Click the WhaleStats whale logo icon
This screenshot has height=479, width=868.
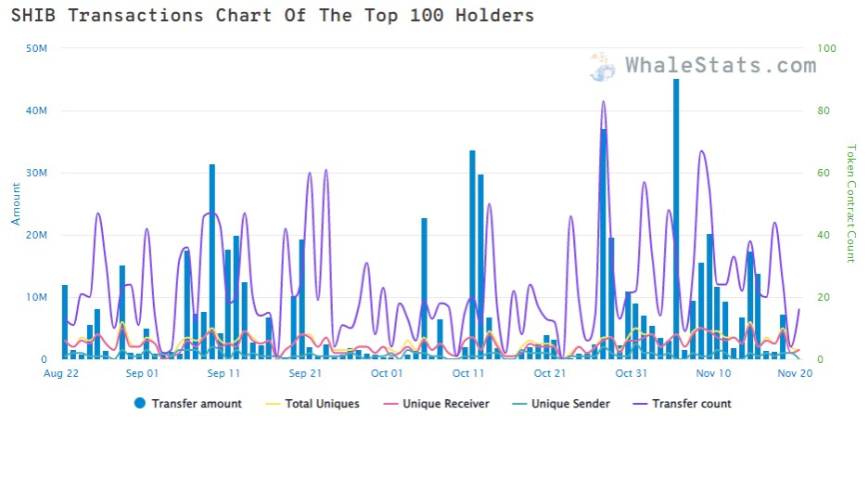pos(603,66)
